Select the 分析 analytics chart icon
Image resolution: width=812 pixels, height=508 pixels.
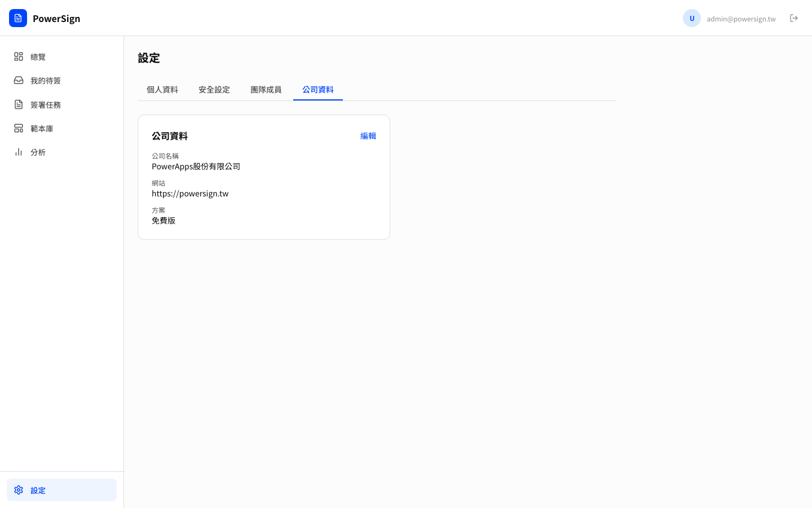coord(19,152)
